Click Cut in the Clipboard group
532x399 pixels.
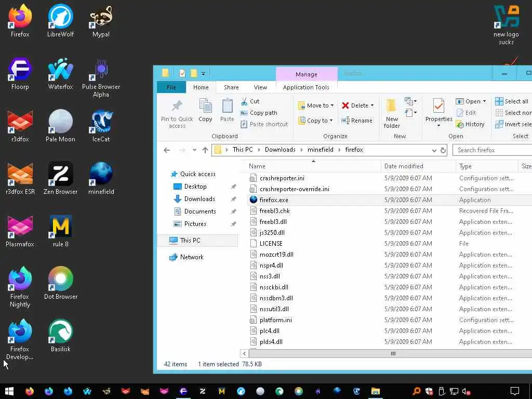[x=250, y=101]
